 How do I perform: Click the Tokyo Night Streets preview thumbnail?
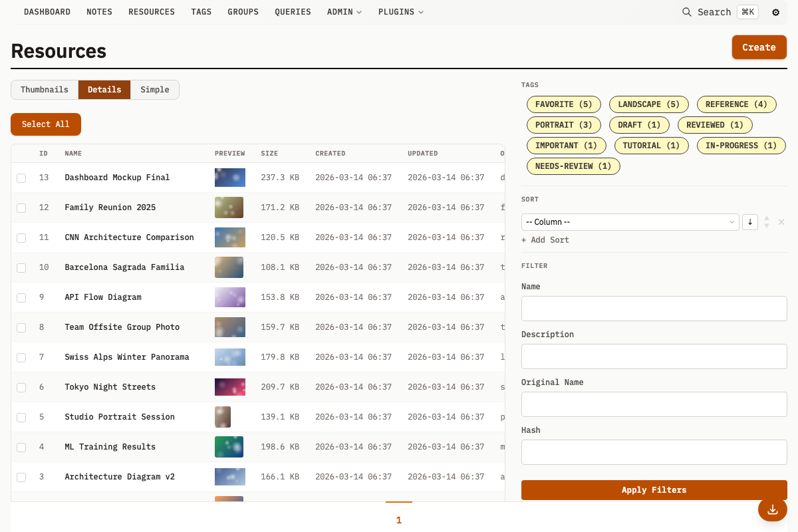coord(229,387)
